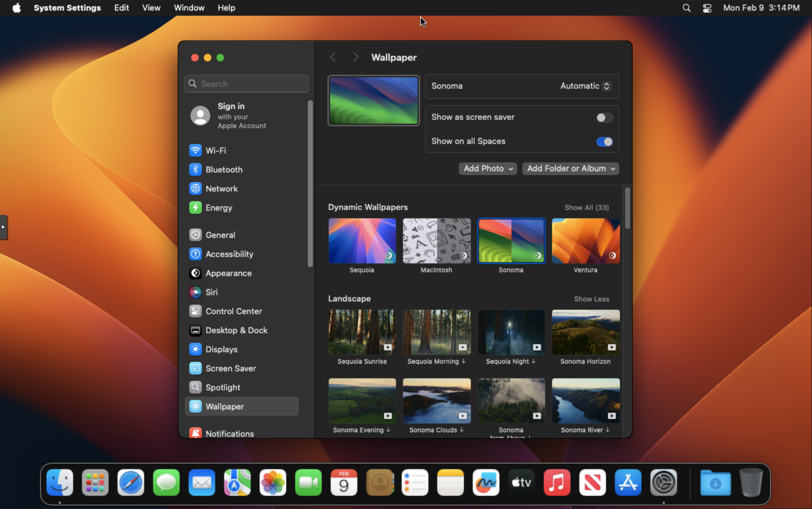Open Launchpad from the Dock
This screenshot has height=509, width=812.
coord(95,482)
